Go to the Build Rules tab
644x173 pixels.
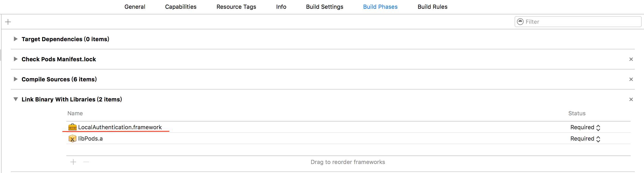tap(433, 7)
